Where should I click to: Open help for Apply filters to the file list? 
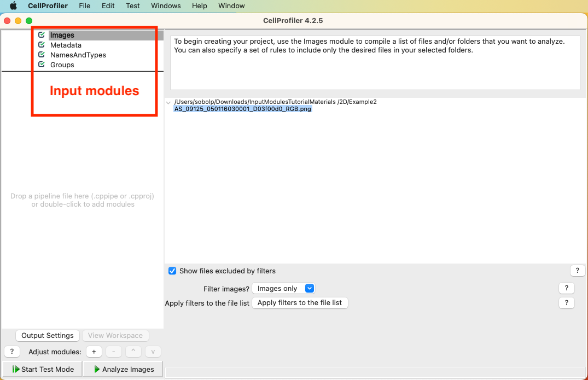[x=566, y=303]
